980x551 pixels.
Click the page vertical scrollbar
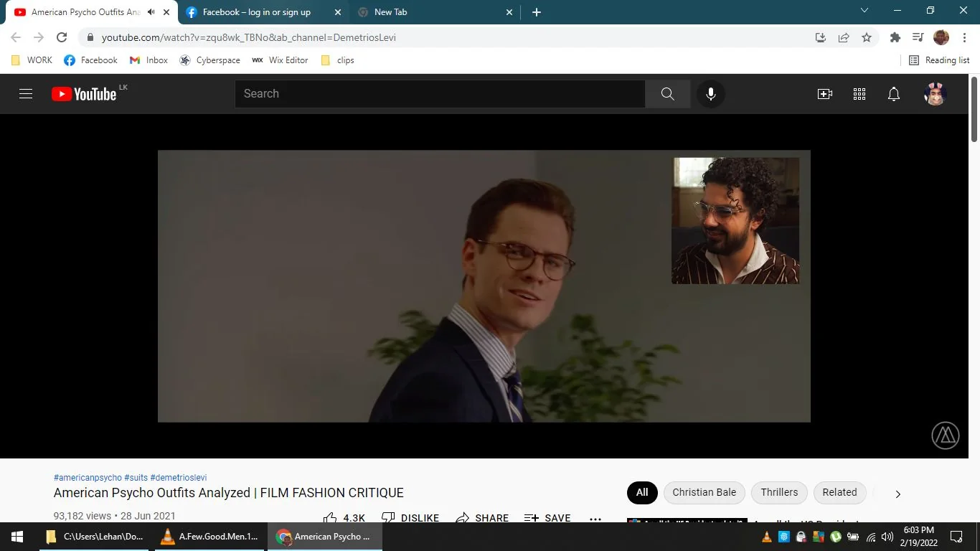click(974, 108)
